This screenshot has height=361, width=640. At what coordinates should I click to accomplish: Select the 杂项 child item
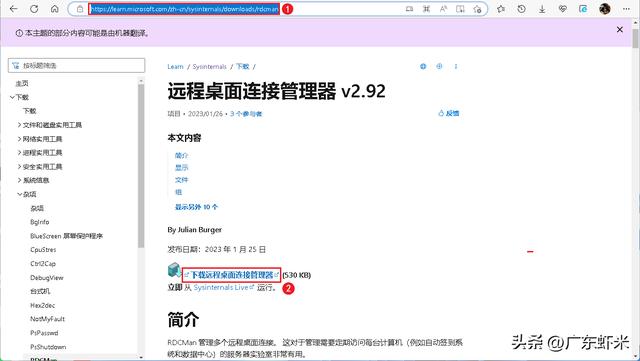click(37, 208)
